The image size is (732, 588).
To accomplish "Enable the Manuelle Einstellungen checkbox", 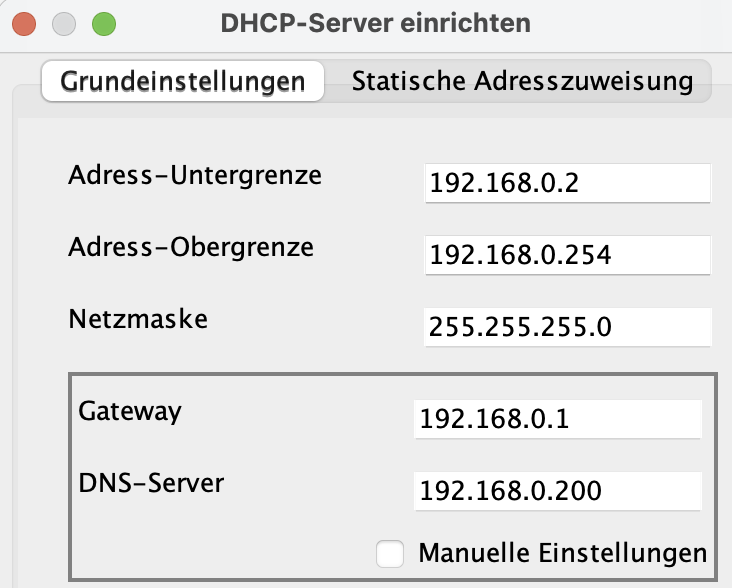I will click(x=390, y=553).
